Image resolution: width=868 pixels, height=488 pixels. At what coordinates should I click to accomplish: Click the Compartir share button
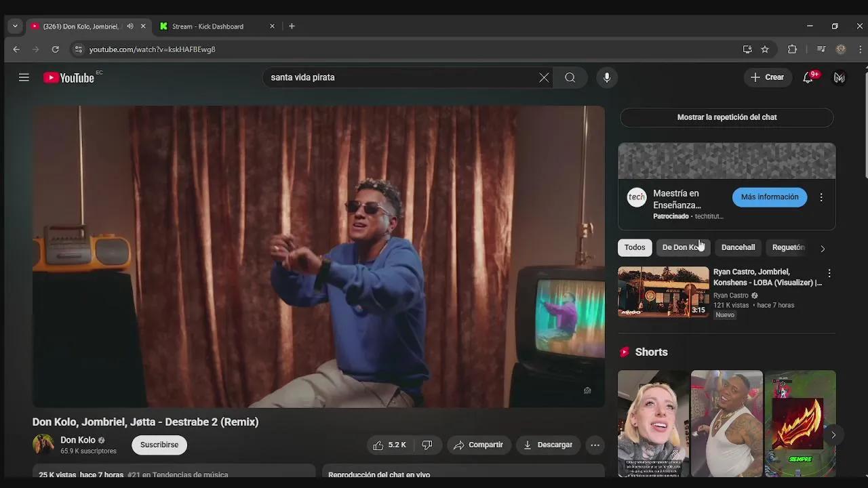[479, 445]
